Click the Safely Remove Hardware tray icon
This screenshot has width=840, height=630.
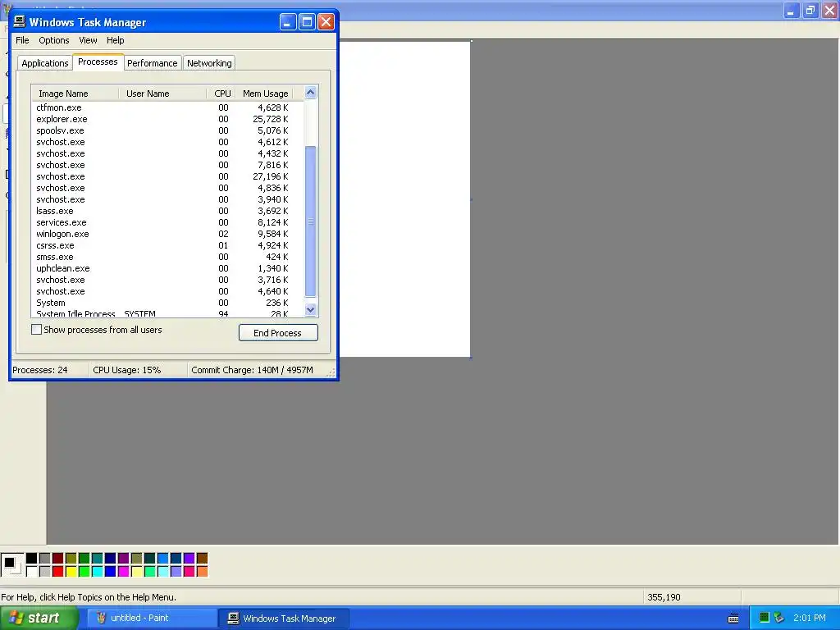[x=779, y=618]
